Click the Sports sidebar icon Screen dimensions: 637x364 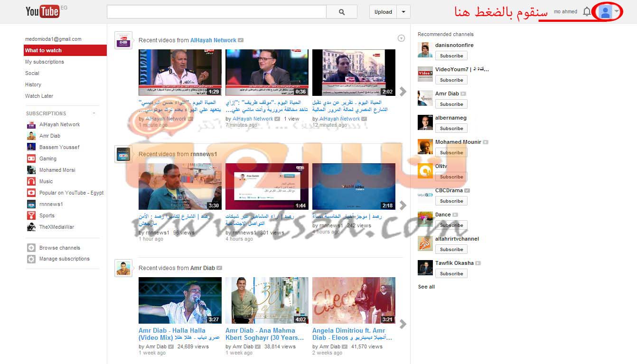tap(31, 215)
